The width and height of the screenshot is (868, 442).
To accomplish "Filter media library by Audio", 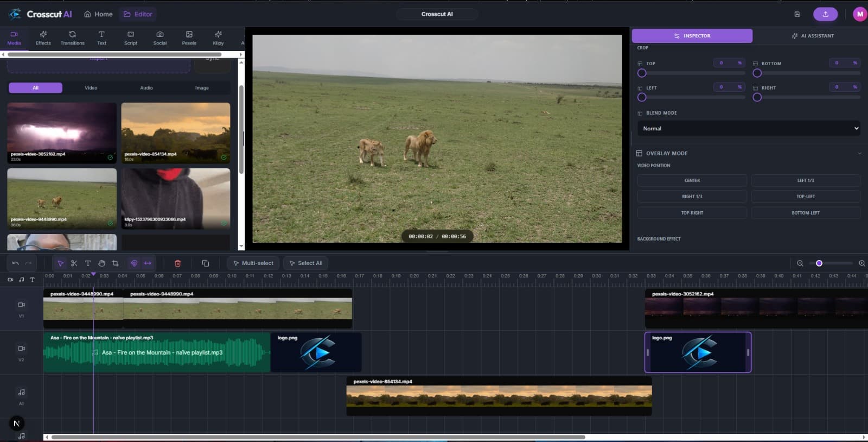I will coord(146,88).
